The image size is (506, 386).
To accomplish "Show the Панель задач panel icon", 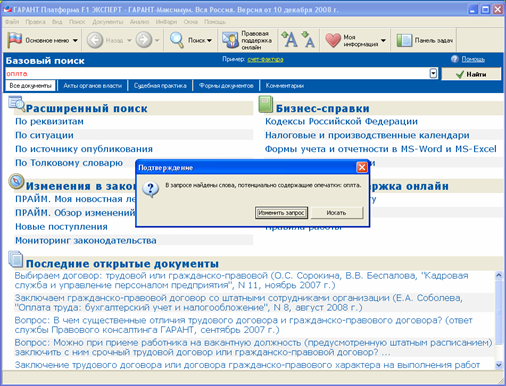I will pyautogui.click(x=404, y=40).
